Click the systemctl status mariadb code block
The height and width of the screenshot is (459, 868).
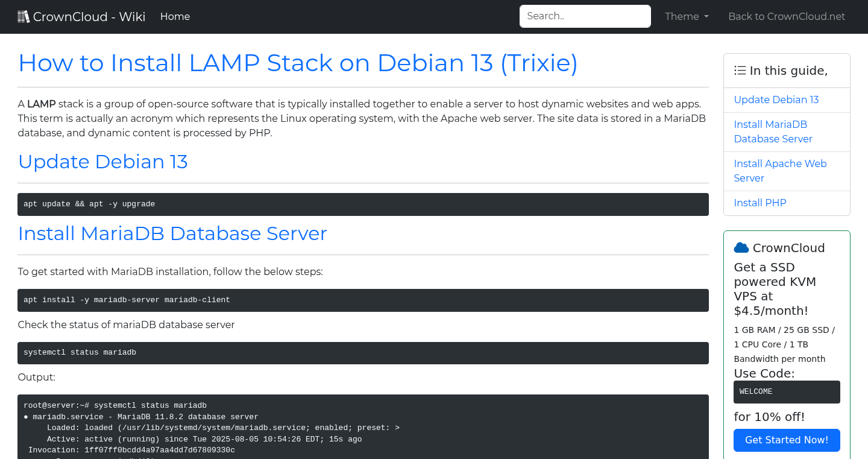pos(362,352)
